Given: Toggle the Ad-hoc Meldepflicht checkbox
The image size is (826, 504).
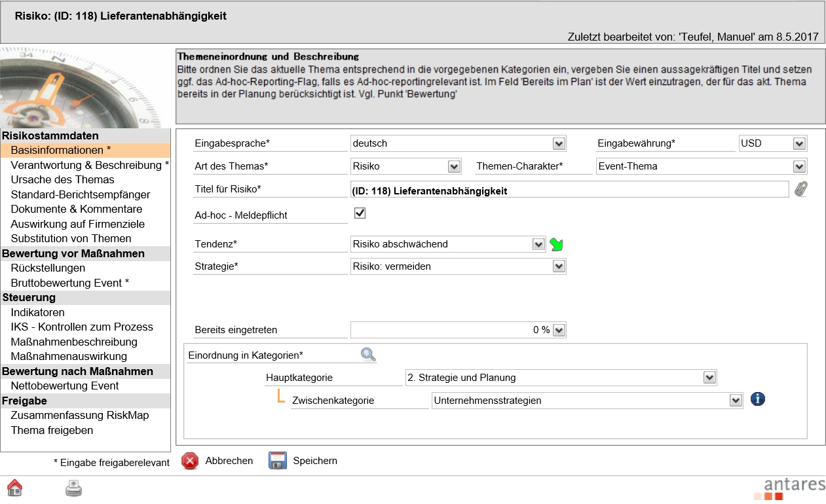Looking at the screenshot, I should pos(360,213).
